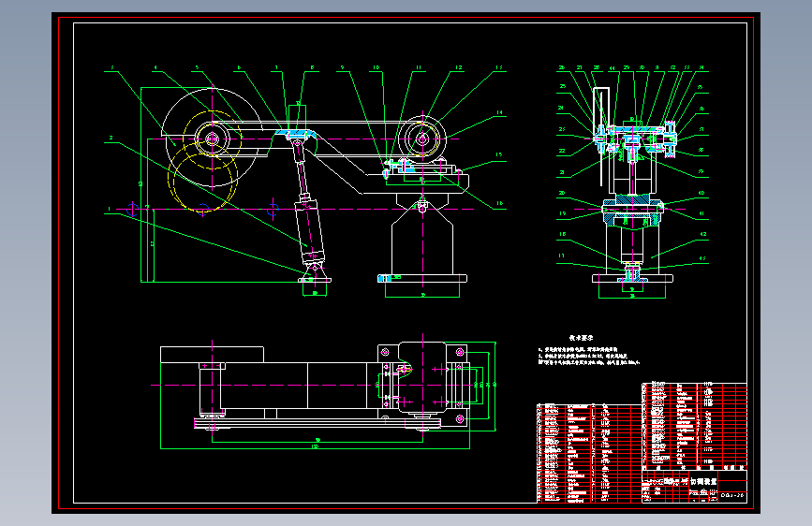Screen dimensions: 812x526
Task: Click part callout number 6 above front view
Action: tap(239, 67)
